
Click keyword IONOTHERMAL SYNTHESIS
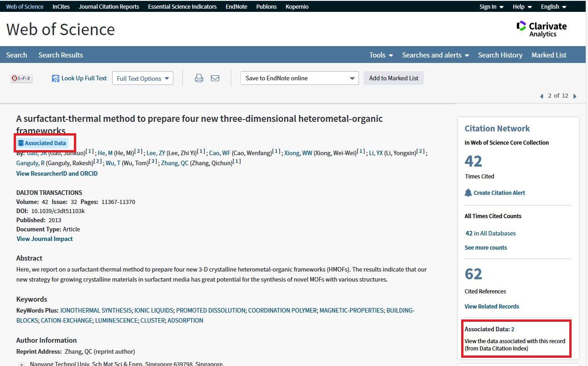(x=96, y=310)
